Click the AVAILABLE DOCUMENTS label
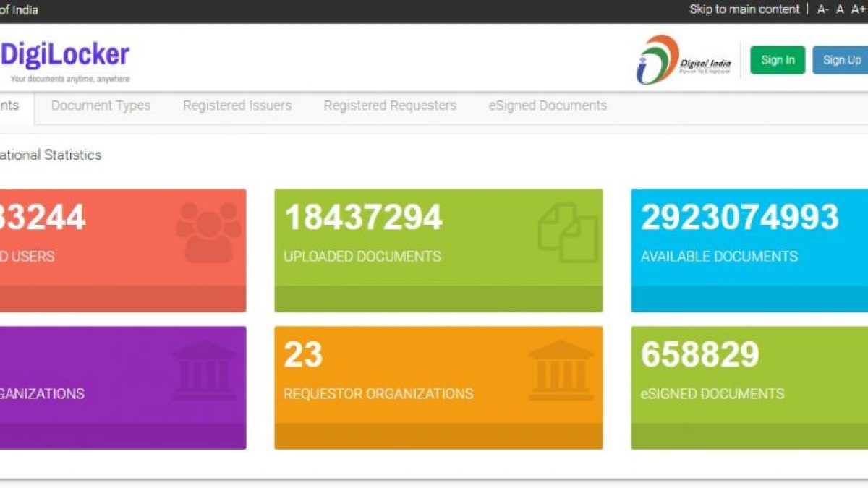The image size is (868, 488). [x=720, y=256]
